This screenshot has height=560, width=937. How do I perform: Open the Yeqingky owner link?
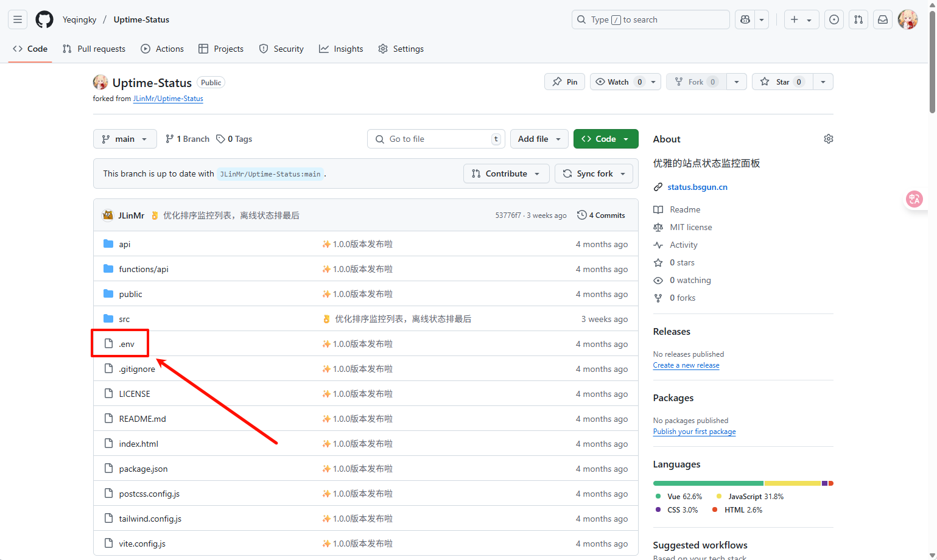pos(80,19)
